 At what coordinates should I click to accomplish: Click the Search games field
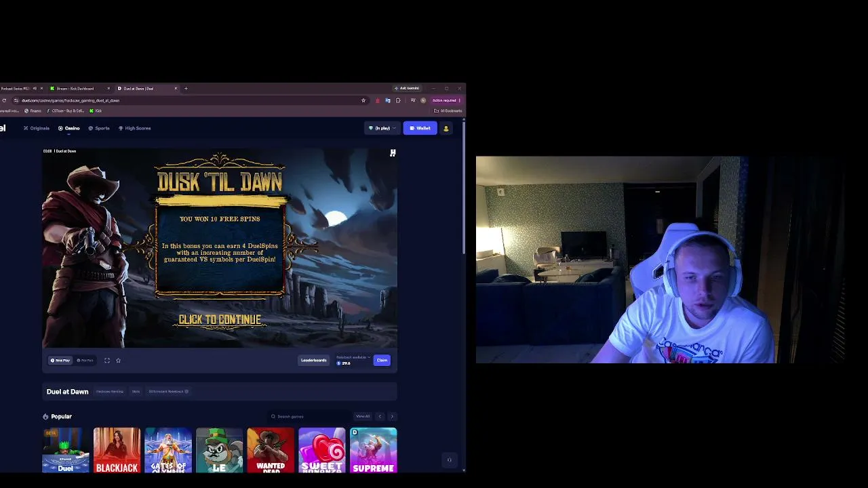click(x=309, y=416)
